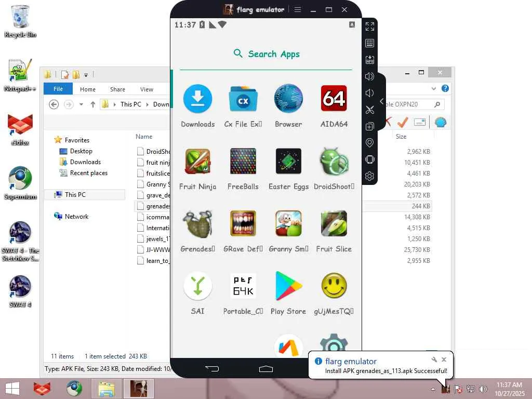The image size is (532, 399).
Task: Show hidden system tray icons
Action: (433, 389)
